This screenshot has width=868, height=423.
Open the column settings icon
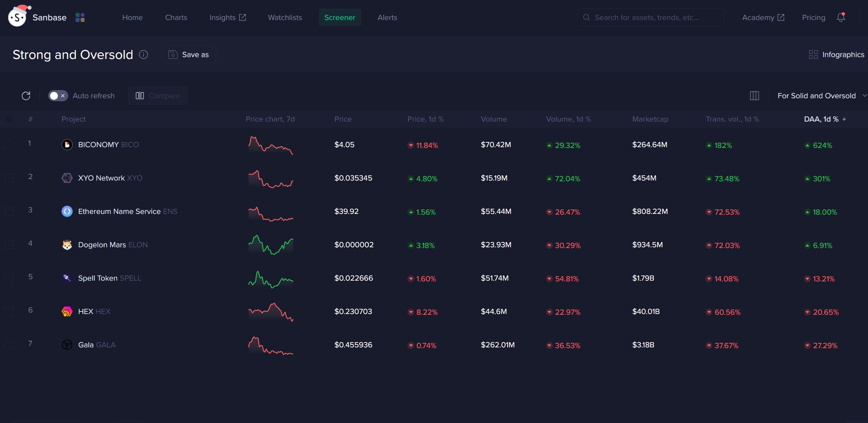click(x=755, y=96)
